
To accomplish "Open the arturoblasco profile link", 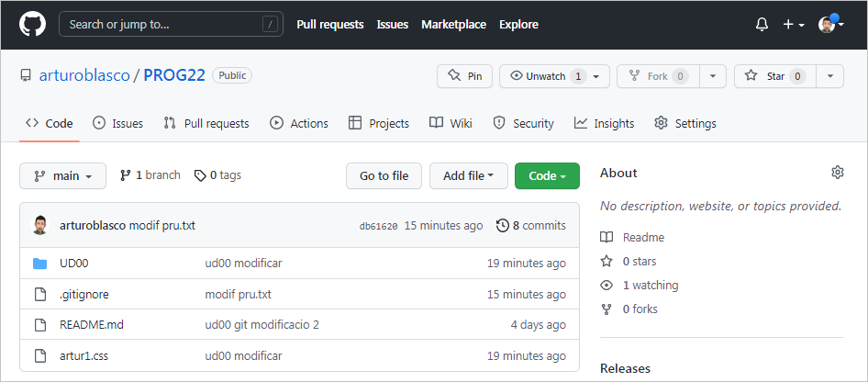I will coord(84,75).
